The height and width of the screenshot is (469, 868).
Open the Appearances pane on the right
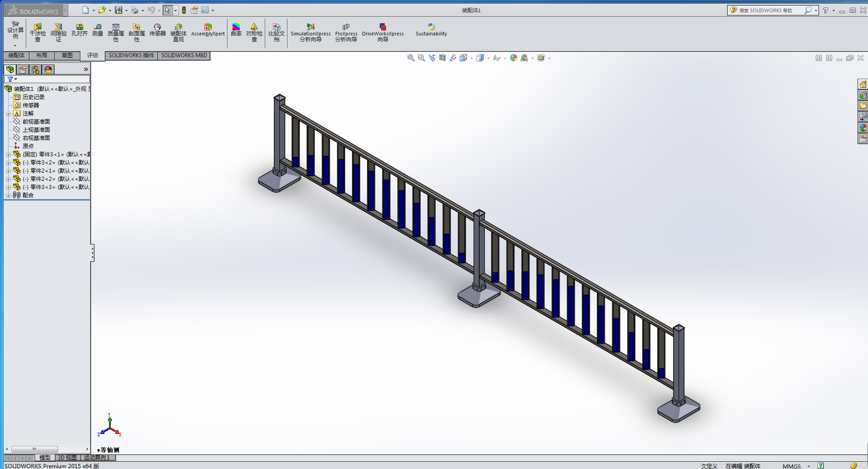pos(863,128)
